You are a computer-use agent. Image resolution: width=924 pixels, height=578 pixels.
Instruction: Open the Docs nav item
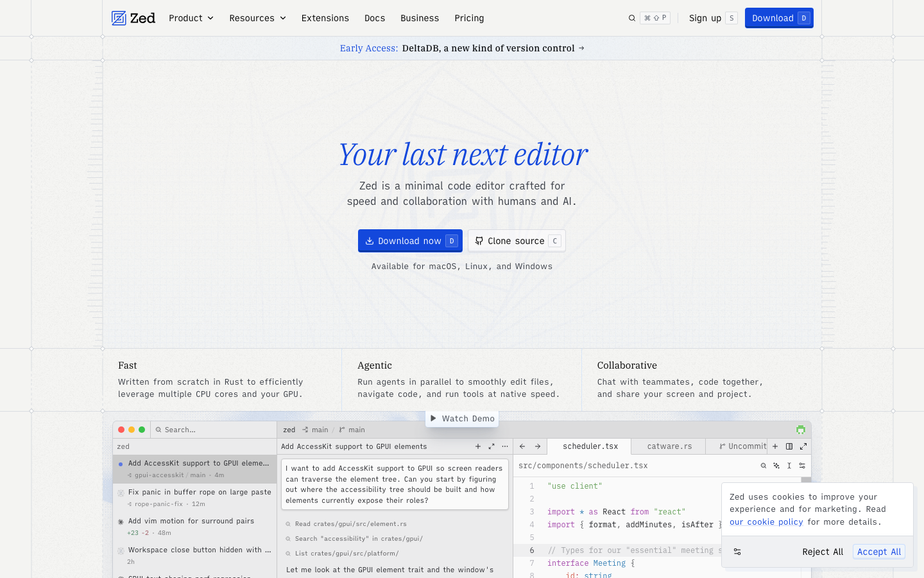[375, 18]
